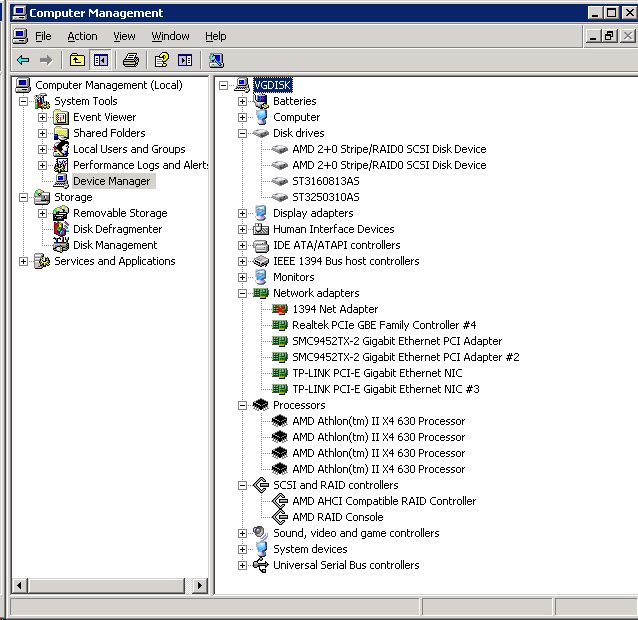This screenshot has height=620, width=638.
Task: Select TP-LINK PCI-E Gigabit Ethernet NIC #3
Action: 386,389
